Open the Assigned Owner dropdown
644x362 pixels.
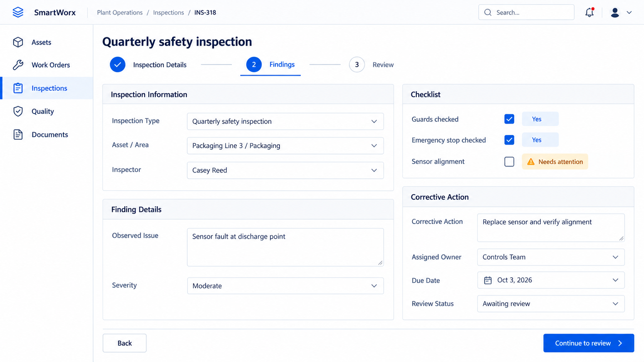(x=551, y=257)
